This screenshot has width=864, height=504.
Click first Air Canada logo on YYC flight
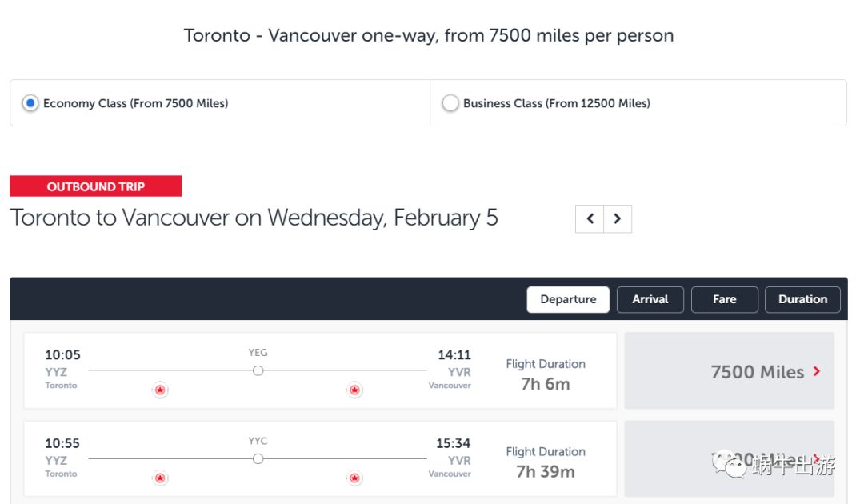click(x=160, y=478)
